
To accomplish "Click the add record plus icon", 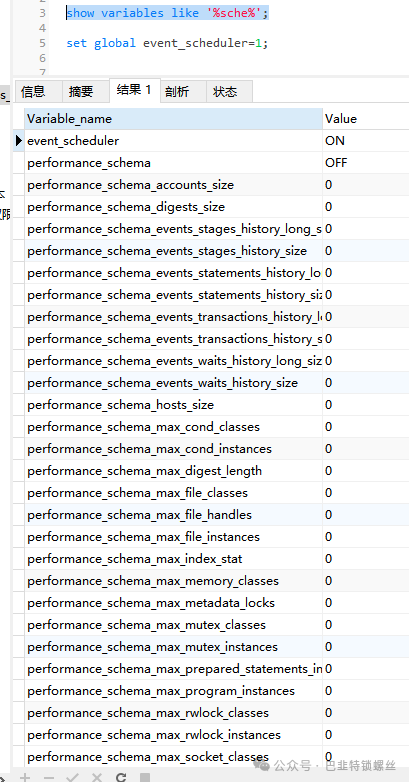I will [24, 777].
